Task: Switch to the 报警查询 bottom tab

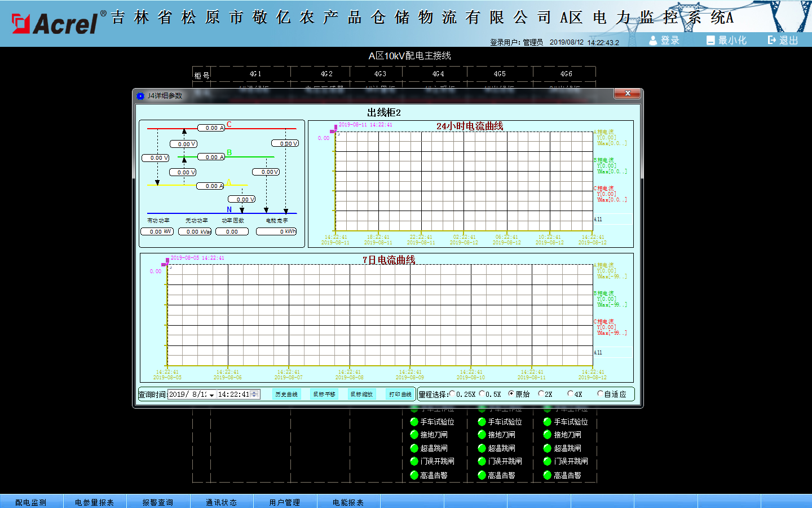Action: coord(158,502)
